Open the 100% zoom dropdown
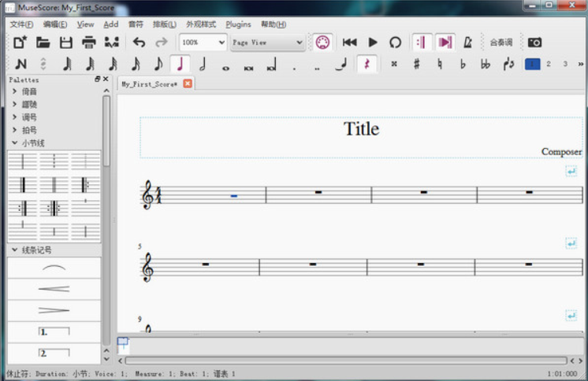 203,43
